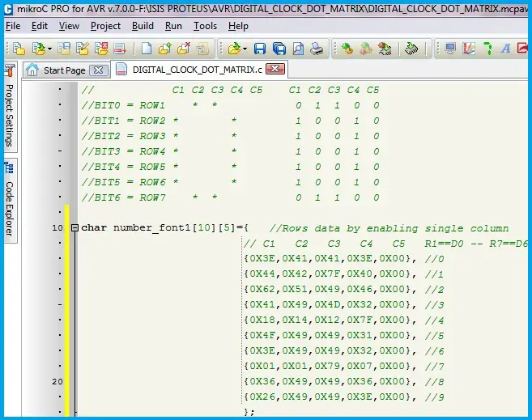Click the Program chip icon
The width and height of the screenshot is (532, 420).
[411, 49]
